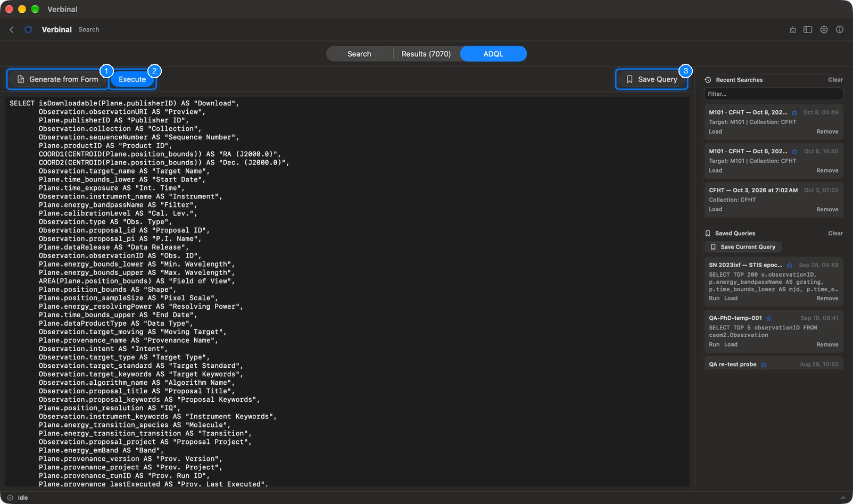The image size is (853, 504).
Task: Click robot icon on M101 Oct 8 search
Action: (x=794, y=112)
